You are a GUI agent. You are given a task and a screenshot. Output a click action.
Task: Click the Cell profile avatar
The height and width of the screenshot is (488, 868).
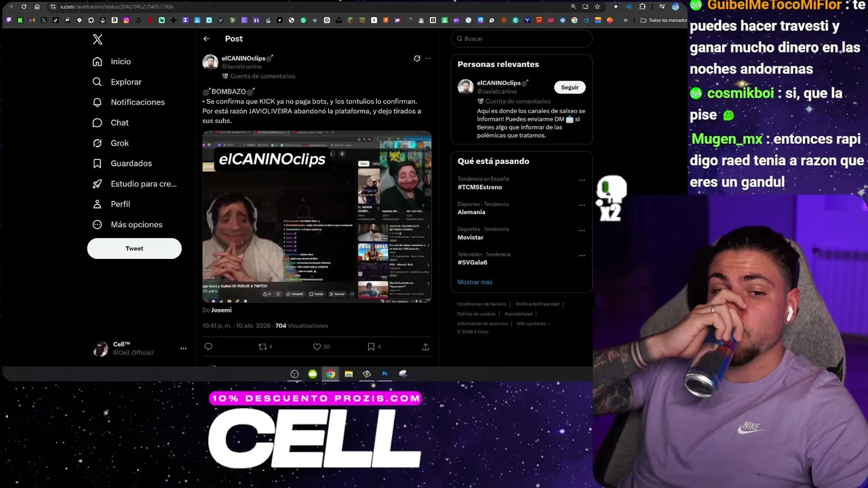tap(100, 348)
